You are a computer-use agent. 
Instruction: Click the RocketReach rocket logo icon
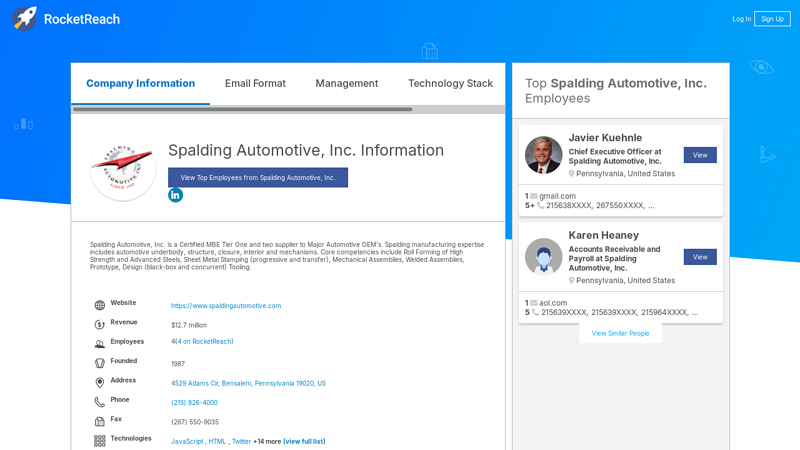coord(24,19)
